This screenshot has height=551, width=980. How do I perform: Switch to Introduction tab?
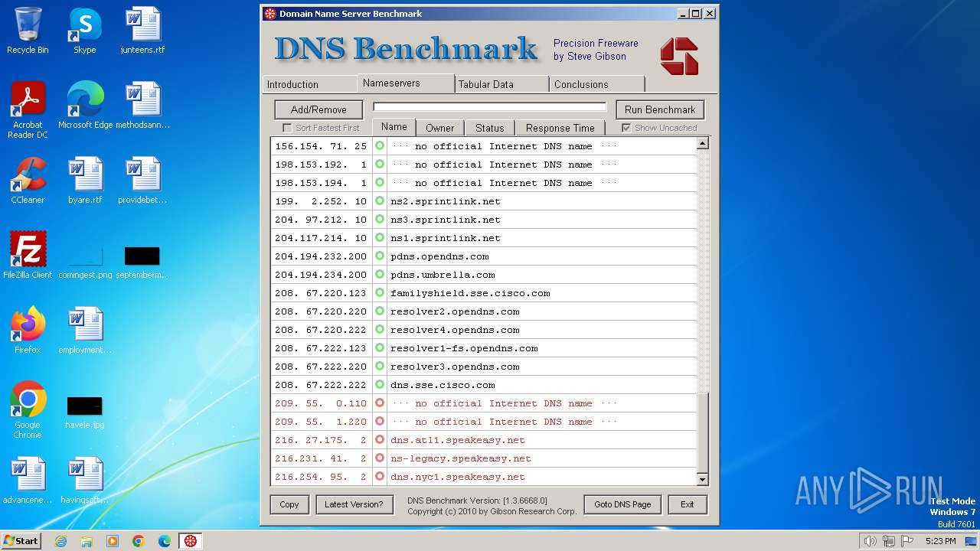point(309,84)
